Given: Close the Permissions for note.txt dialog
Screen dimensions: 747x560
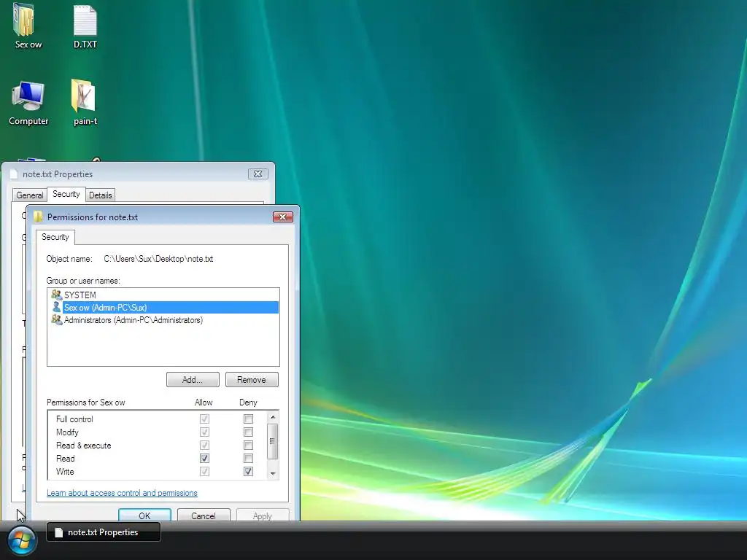Looking at the screenshot, I should pos(283,217).
